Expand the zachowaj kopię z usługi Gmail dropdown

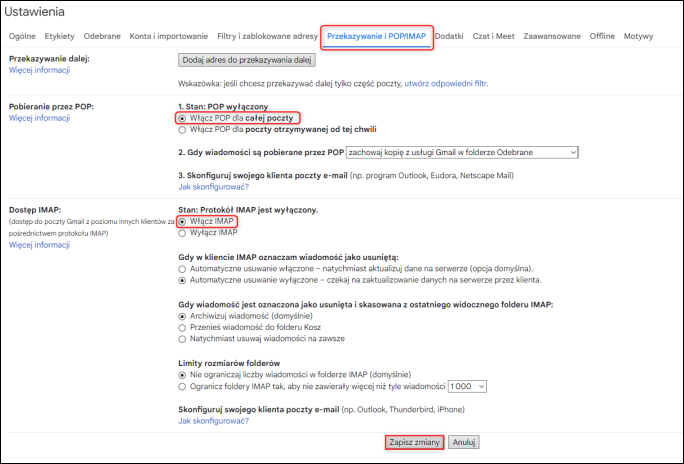pos(462,152)
